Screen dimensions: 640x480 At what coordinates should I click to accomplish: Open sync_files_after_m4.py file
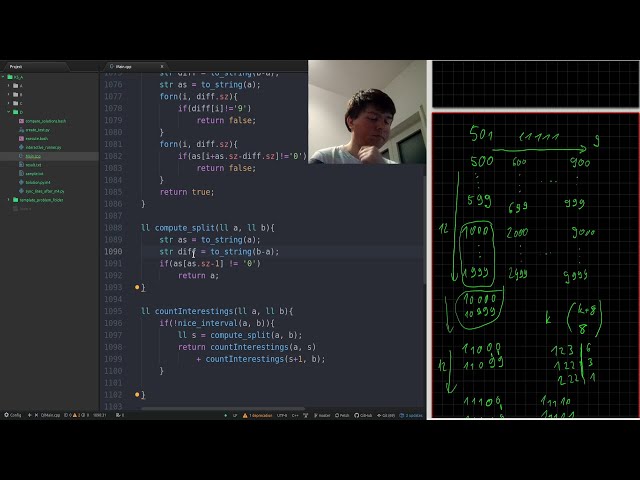45,191
